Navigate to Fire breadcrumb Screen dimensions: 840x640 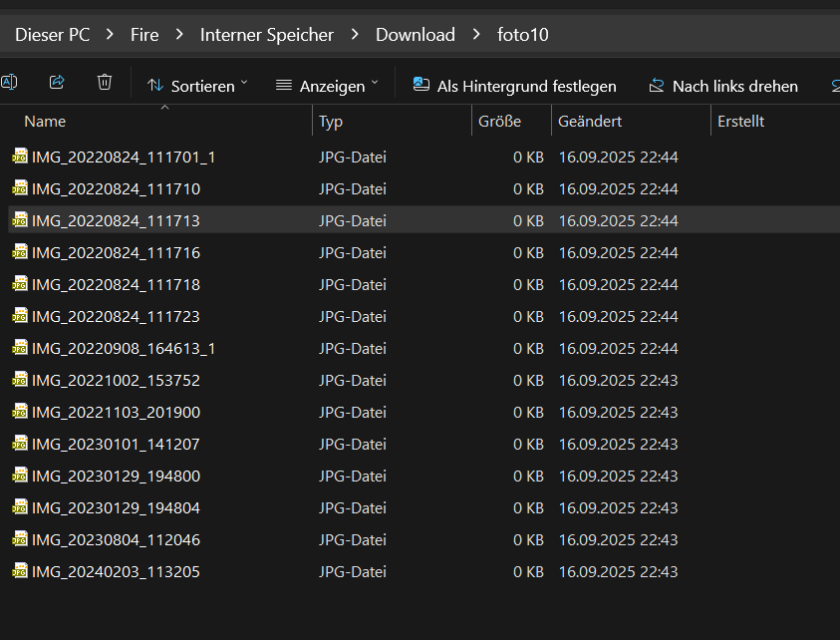(x=144, y=35)
